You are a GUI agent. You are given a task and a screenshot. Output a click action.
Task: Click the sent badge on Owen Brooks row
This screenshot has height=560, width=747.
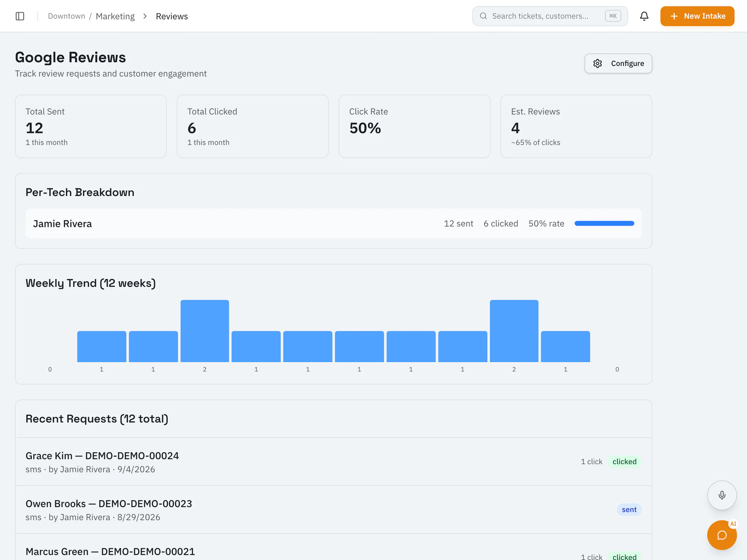tap(629, 510)
